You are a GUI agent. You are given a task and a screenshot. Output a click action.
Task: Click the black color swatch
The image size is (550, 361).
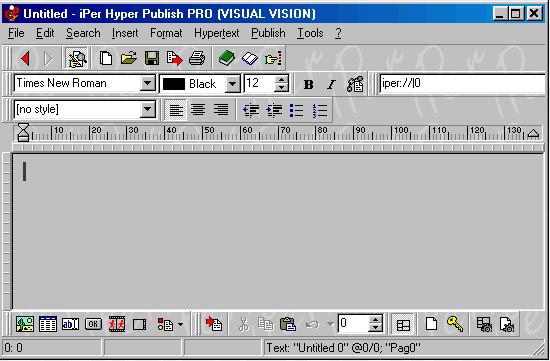[174, 84]
